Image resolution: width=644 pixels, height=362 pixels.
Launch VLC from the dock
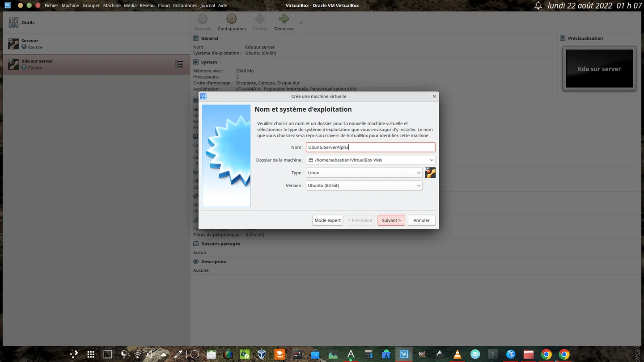[x=457, y=354]
